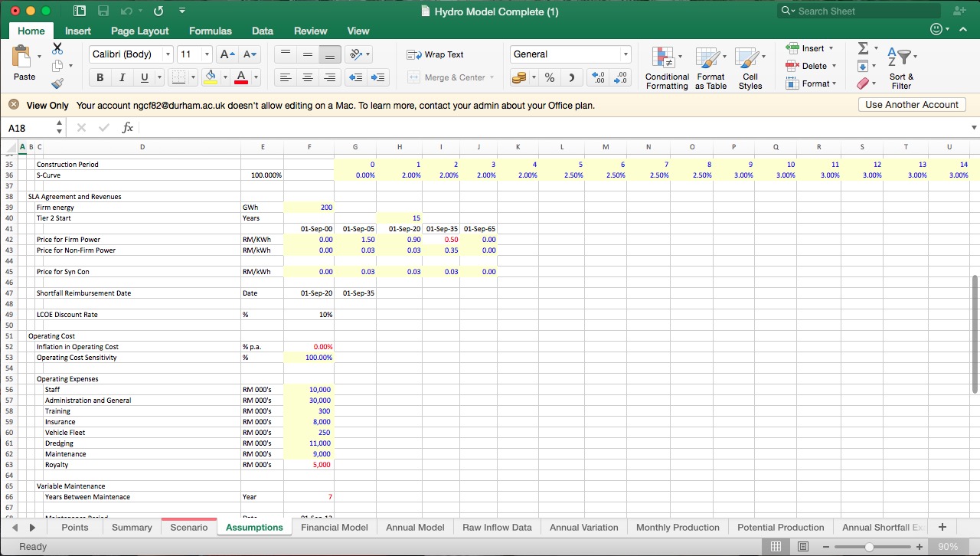Apply bold formatting from the ribbon
The image size is (980, 556).
100,77
